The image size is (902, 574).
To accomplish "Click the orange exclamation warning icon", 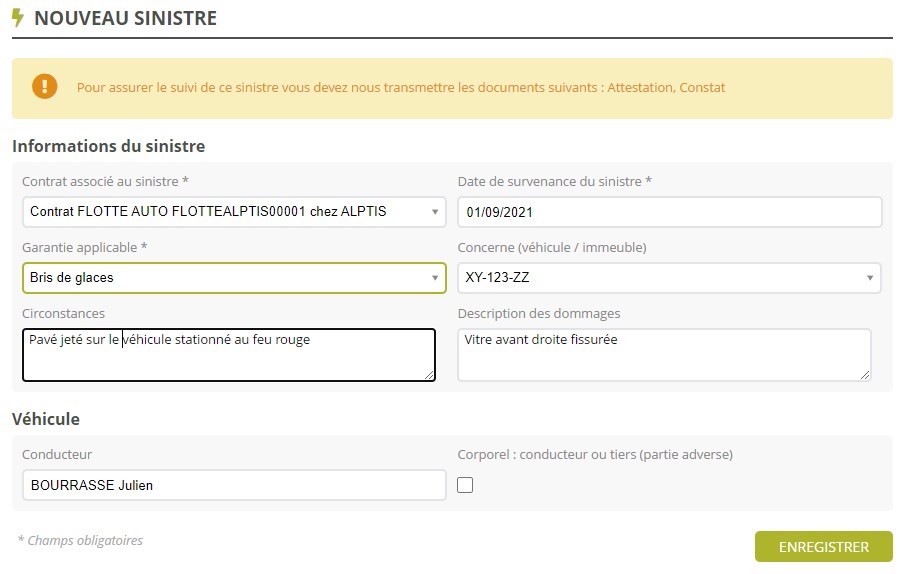I will pos(45,87).
